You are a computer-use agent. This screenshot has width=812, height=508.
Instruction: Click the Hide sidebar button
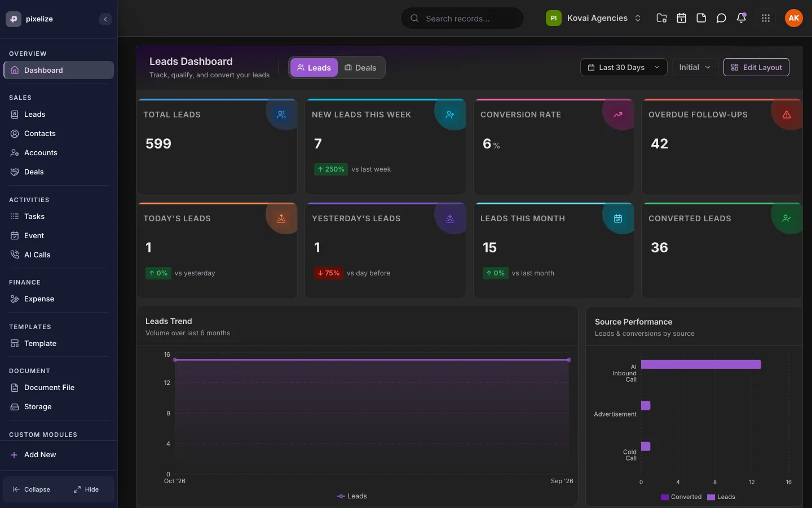(86, 489)
